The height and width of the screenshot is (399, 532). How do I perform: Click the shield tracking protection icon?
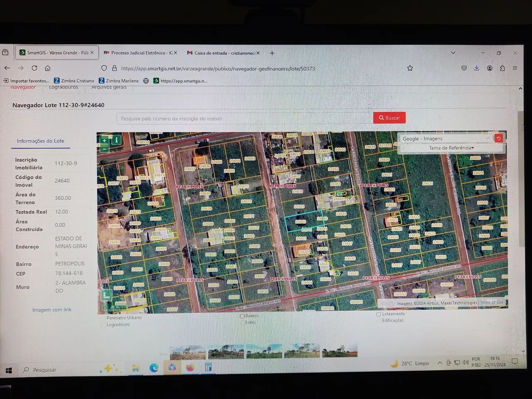[x=104, y=68]
